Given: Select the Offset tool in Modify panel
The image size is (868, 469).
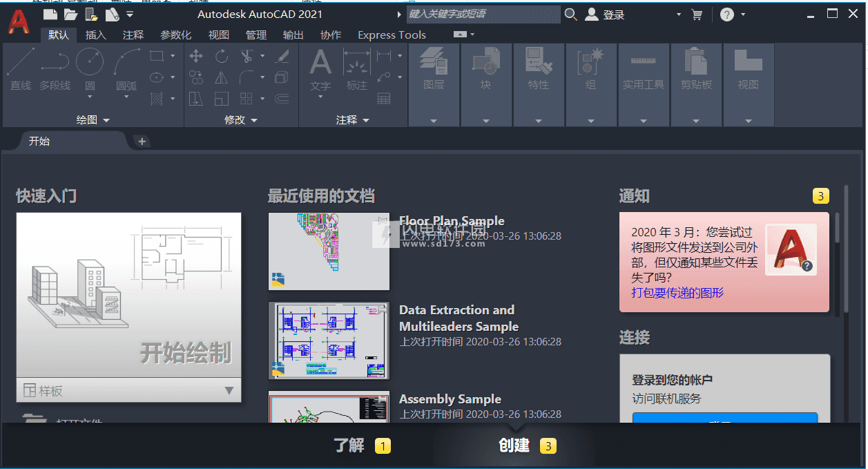Looking at the screenshot, I should pos(282,99).
